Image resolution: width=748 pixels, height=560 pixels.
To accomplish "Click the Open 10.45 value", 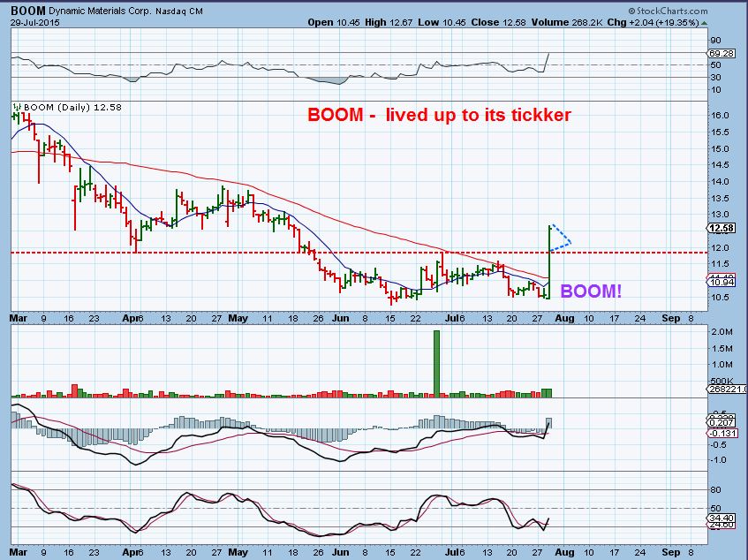I will tap(334, 22).
